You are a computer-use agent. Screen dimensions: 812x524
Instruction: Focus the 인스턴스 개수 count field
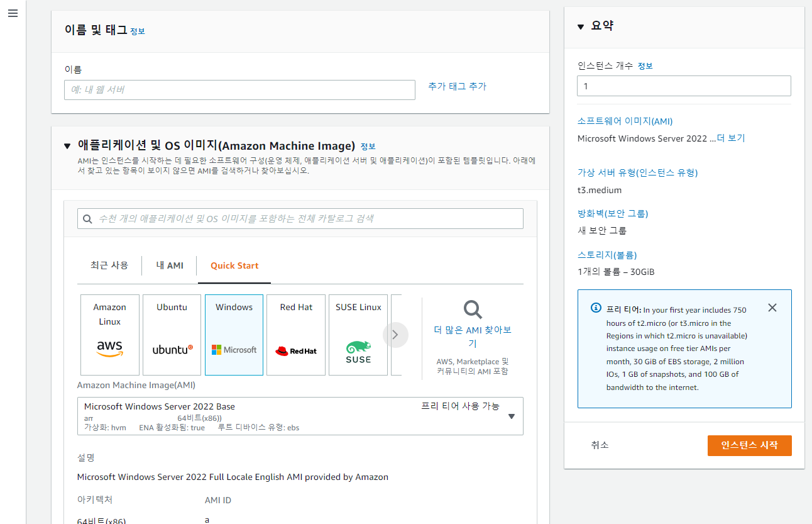[684, 86]
